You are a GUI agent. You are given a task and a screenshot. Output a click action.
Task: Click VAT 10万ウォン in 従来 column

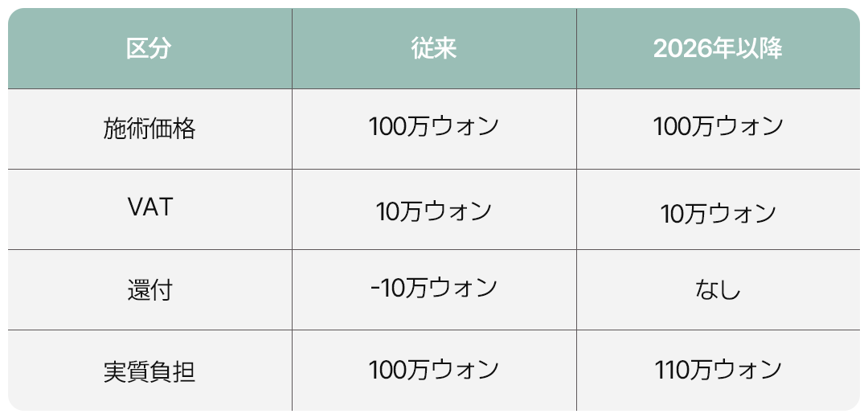click(x=433, y=211)
